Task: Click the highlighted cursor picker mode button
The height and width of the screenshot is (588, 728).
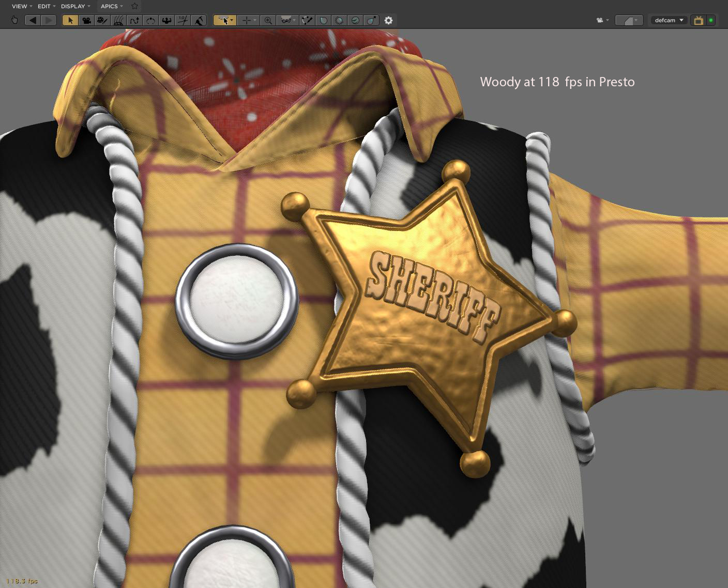Action: (225, 20)
